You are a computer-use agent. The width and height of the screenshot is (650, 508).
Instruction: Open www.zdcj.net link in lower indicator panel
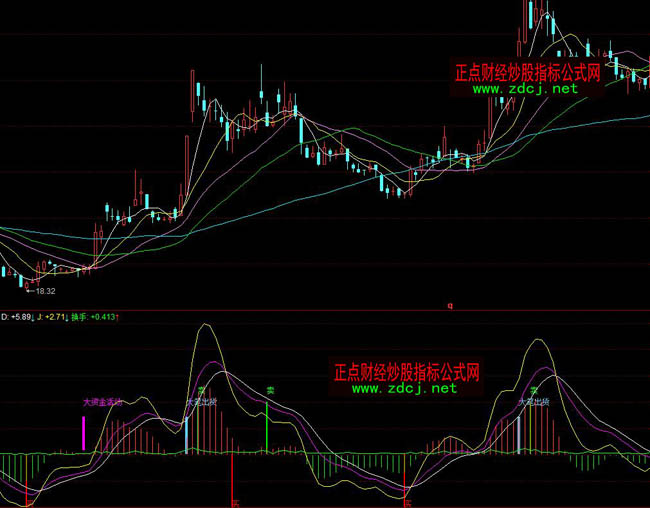[404, 388]
